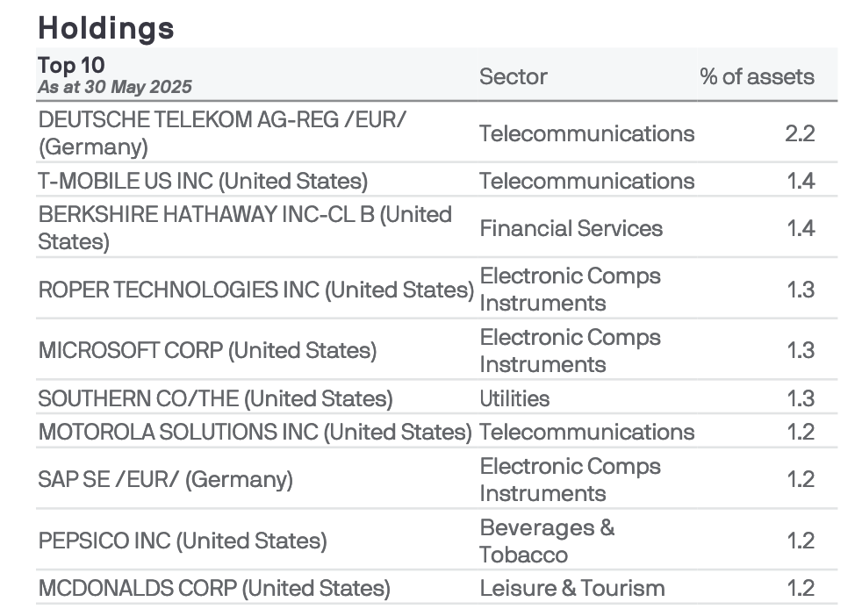Click the Roper Technologies Inc holding
Screen dimensions: 862x616
click(x=255, y=290)
